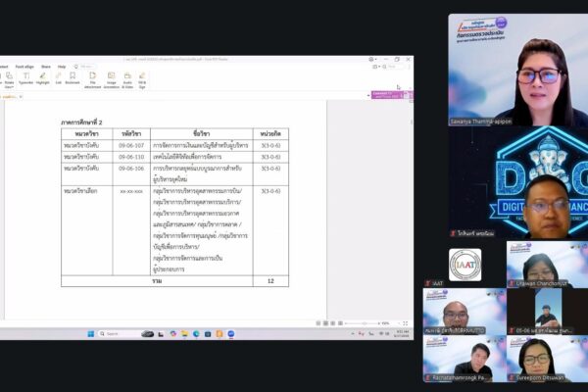Open the Bookmark tool
The height and width of the screenshot is (392, 588).
tap(73, 78)
